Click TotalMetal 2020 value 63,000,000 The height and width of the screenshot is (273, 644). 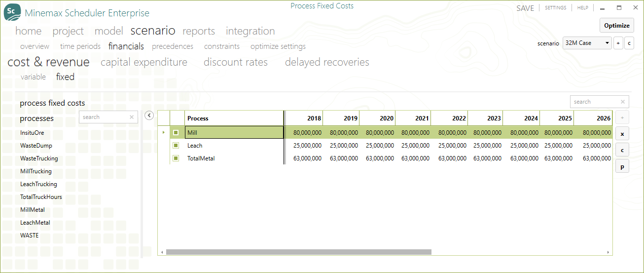pyautogui.click(x=380, y=158)
